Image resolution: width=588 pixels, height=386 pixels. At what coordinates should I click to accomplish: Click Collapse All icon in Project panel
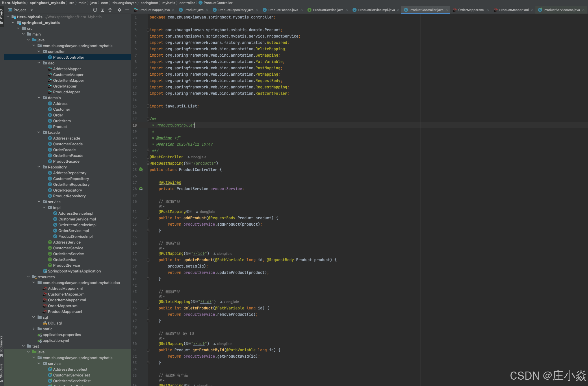(x=110, y=10)
